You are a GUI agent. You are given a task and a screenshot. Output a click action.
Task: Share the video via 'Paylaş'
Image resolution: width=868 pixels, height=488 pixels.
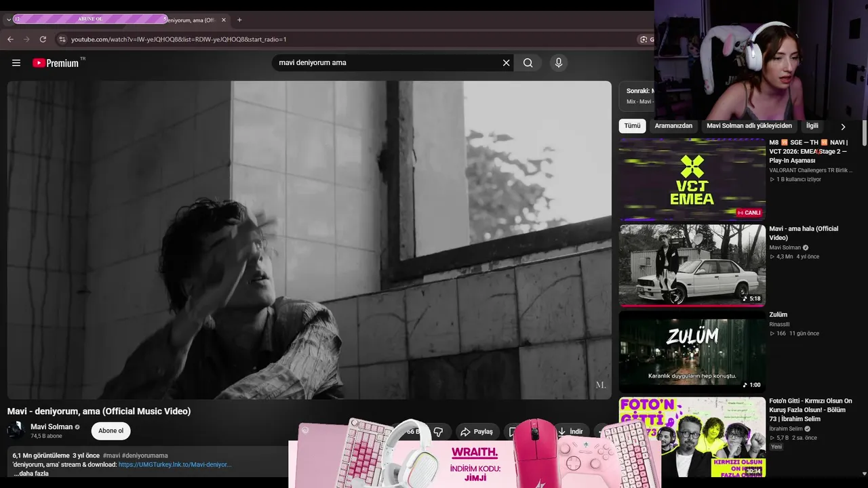pos(476,432)
